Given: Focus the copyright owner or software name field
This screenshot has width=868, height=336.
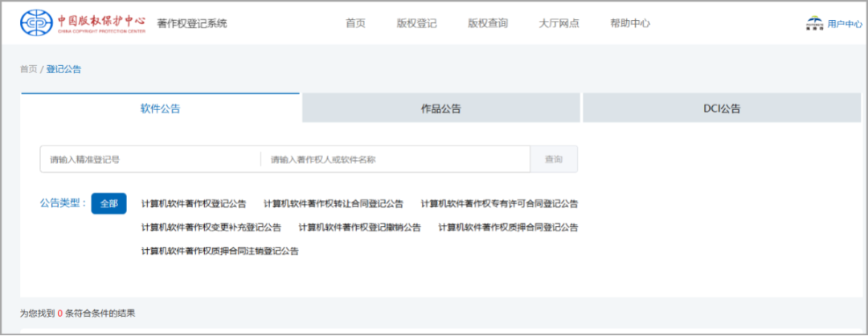Looking at the screenshot, I should [395, 159].
